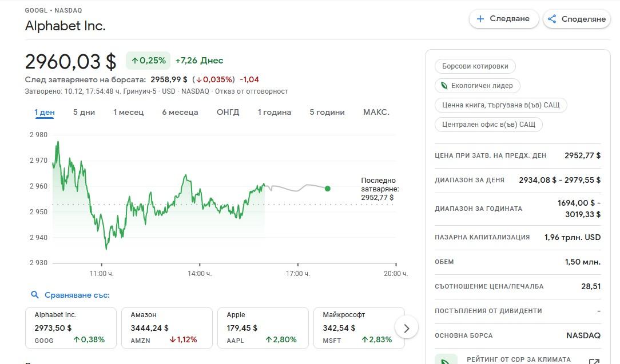The height and width of the screenshot is (364, 620).
Task: Click the green after-hours end dot on chart
Action: [x=327, y=189]
